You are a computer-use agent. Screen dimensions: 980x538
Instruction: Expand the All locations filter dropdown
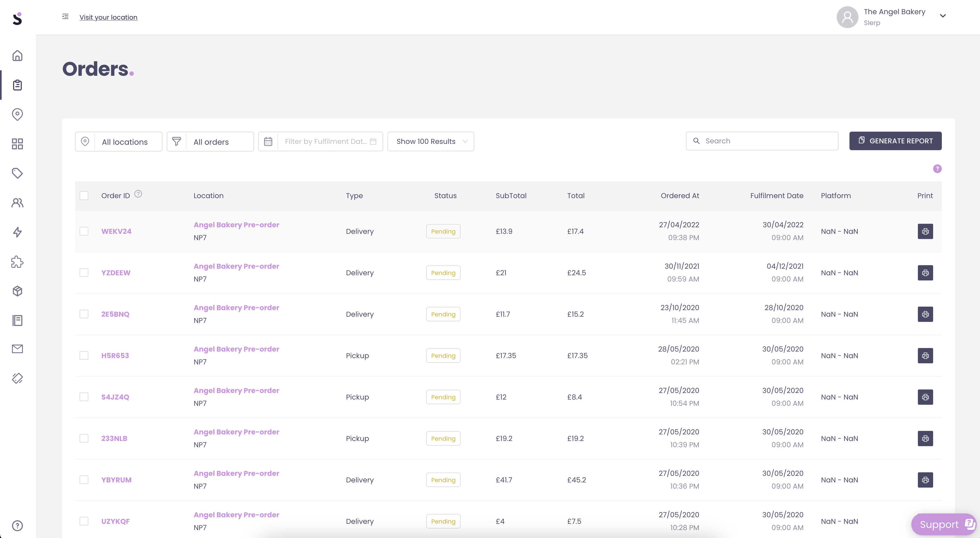118,141
